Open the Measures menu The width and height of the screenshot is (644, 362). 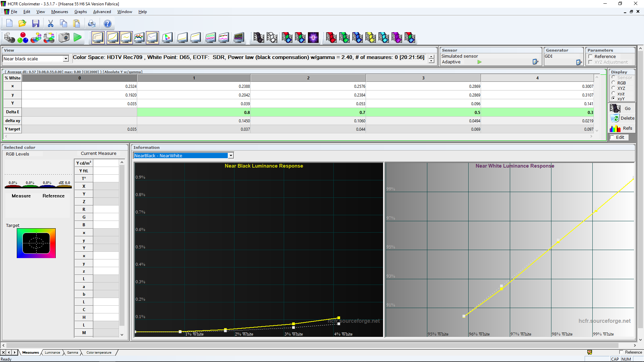coord(59,12)
